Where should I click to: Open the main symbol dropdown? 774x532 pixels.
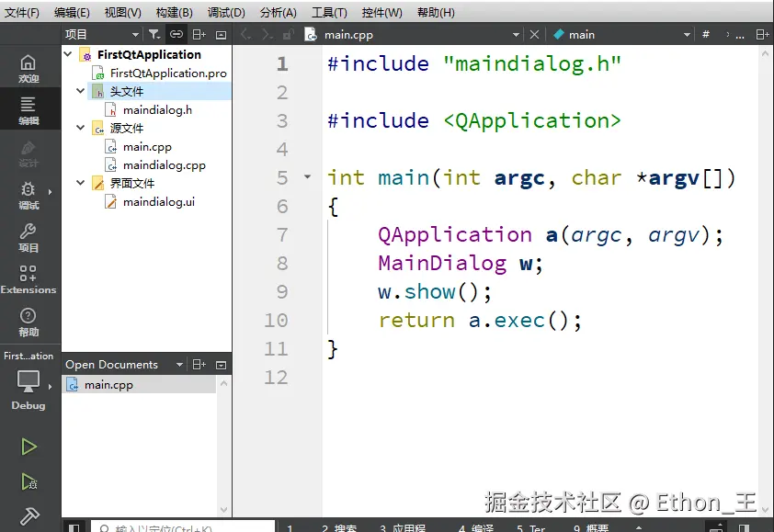coord(687,35)
